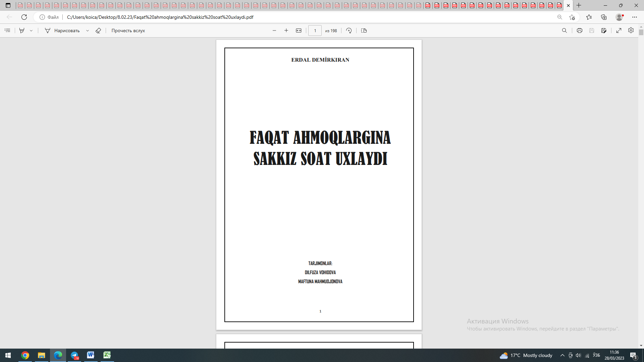
Task: Zoom out of the document
Action: (274, 30)
